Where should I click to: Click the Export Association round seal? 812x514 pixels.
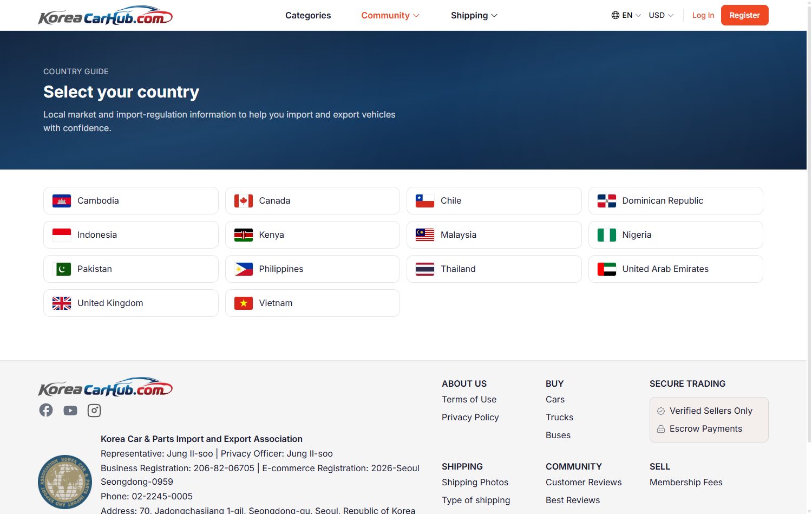coord(65,482)
